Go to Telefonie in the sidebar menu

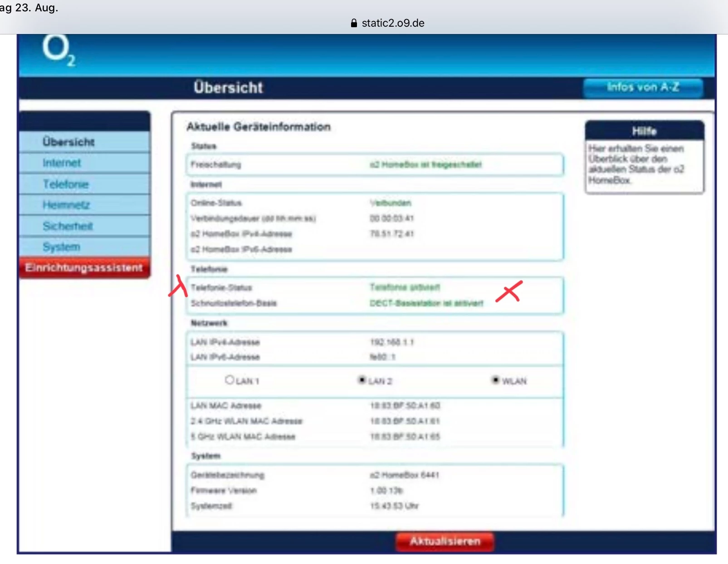tap(84, 184)
